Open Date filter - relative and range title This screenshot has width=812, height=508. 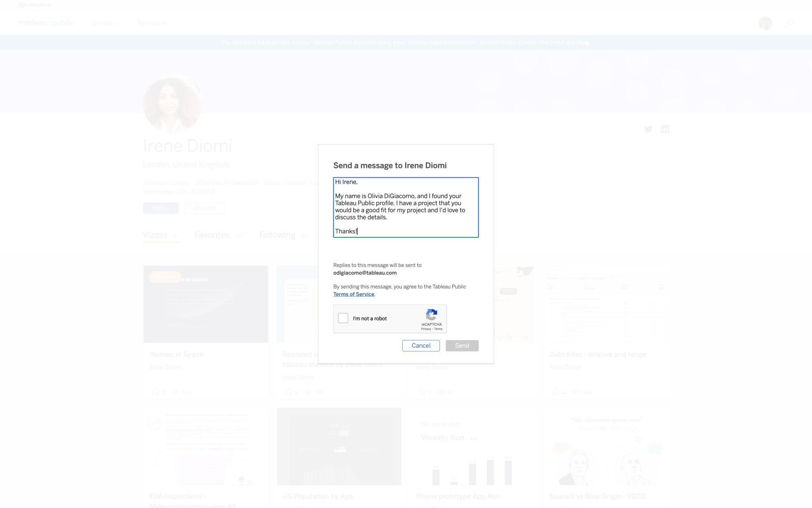[x=598, y=354]
